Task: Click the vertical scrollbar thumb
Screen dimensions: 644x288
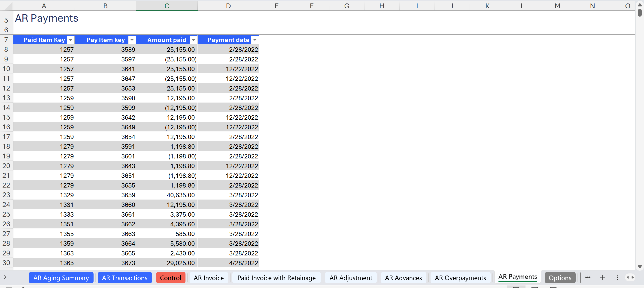Action: 640,12
